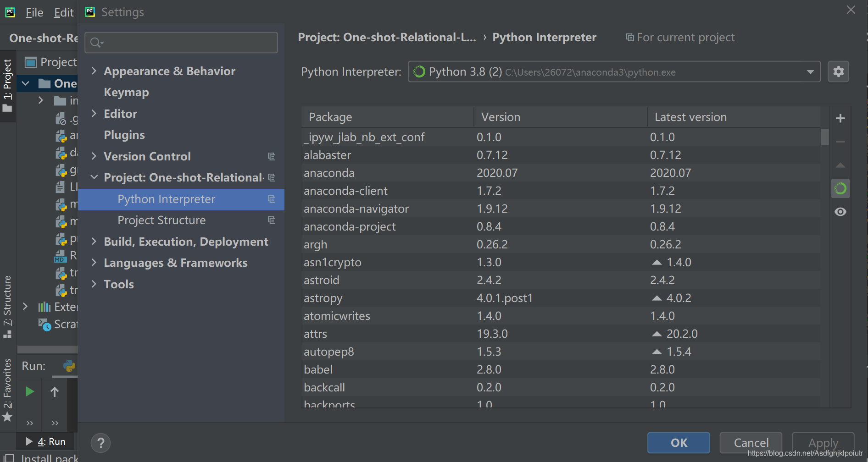Open the Edit menu
The width and height of the screenshot is (868, 462).
(x=64, y=12)
